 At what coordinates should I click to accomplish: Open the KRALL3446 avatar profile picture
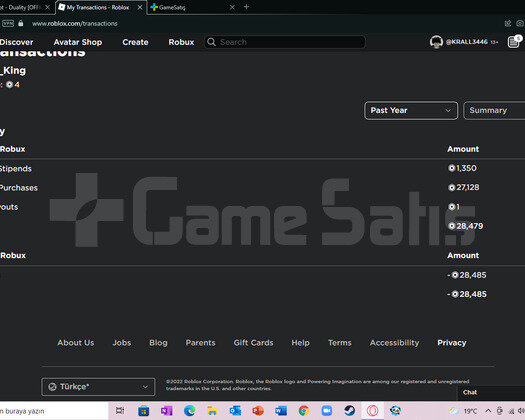tap(436, 42)
